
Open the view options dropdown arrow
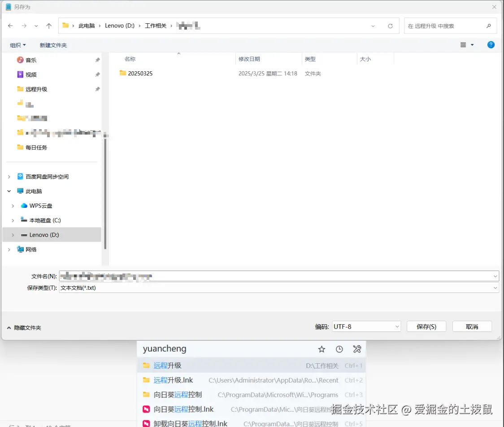pyautogui.click(x=472, y=45)
